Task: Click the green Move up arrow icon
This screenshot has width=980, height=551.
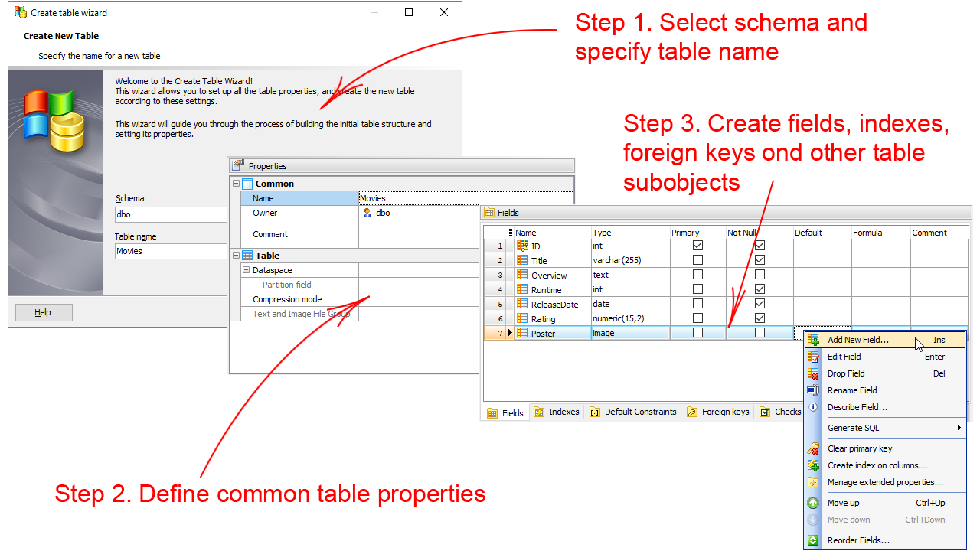Action: click(x=813, y=503)
